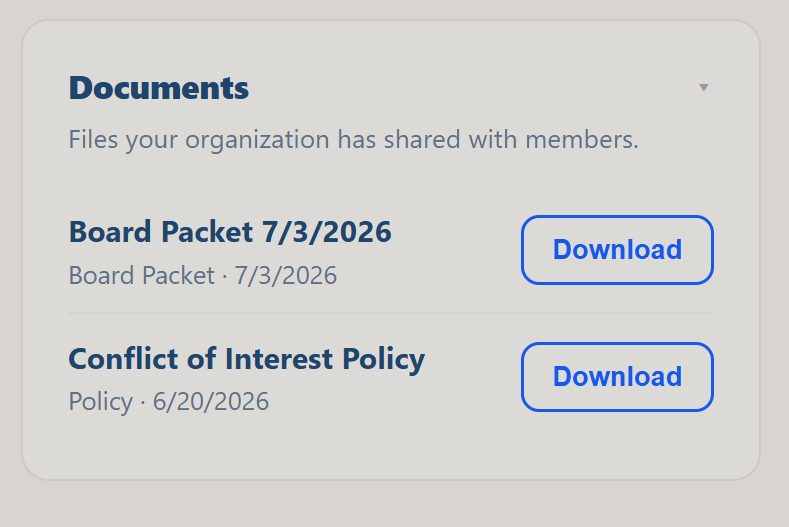Open the Conflict of Interest Policy title
789x527 pixels.
[247, 359]
